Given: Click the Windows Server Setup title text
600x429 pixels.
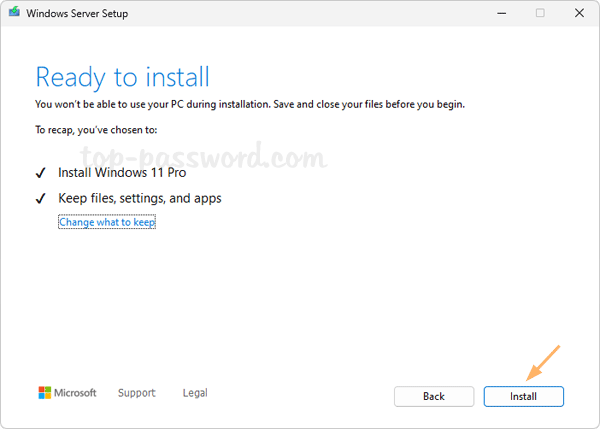Looking at the screenshot, I should click(77, 14).
